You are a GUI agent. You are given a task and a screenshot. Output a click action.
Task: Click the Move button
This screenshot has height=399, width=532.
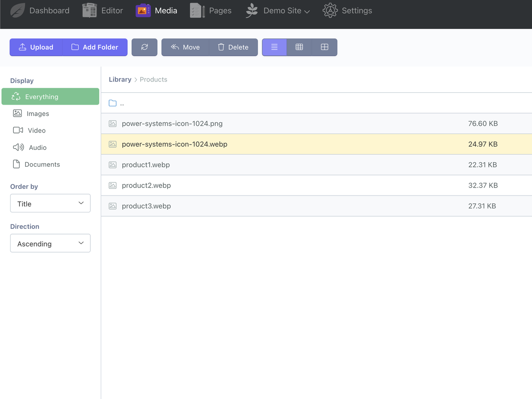[185, 47]
